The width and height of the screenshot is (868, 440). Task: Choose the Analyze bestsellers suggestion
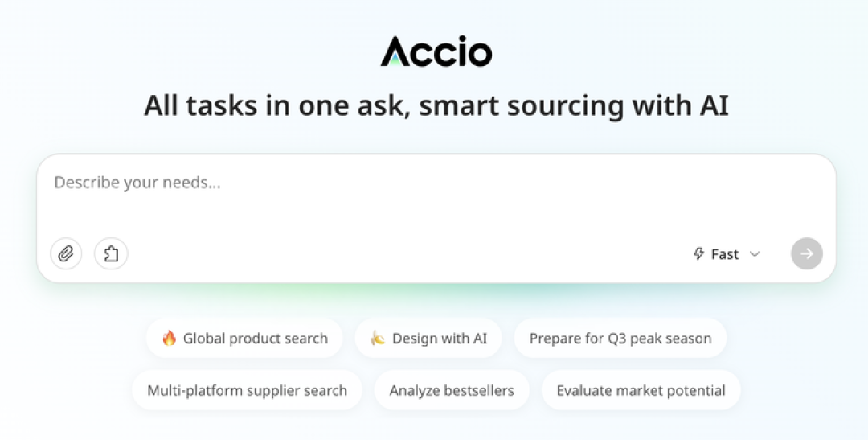[x=452, y=390]
